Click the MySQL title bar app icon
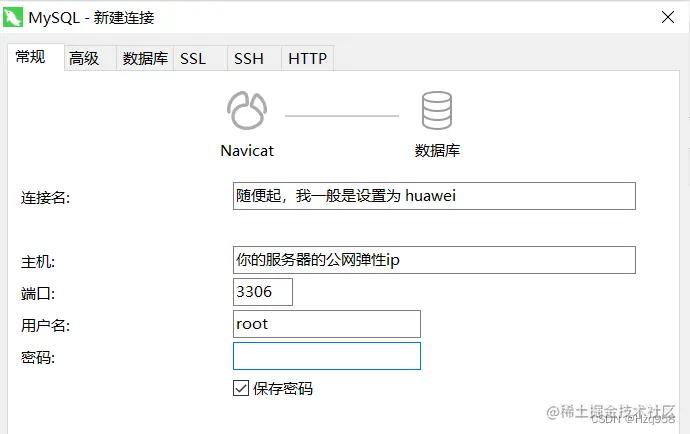The image size is (690, 434). [x=12, y=18]
